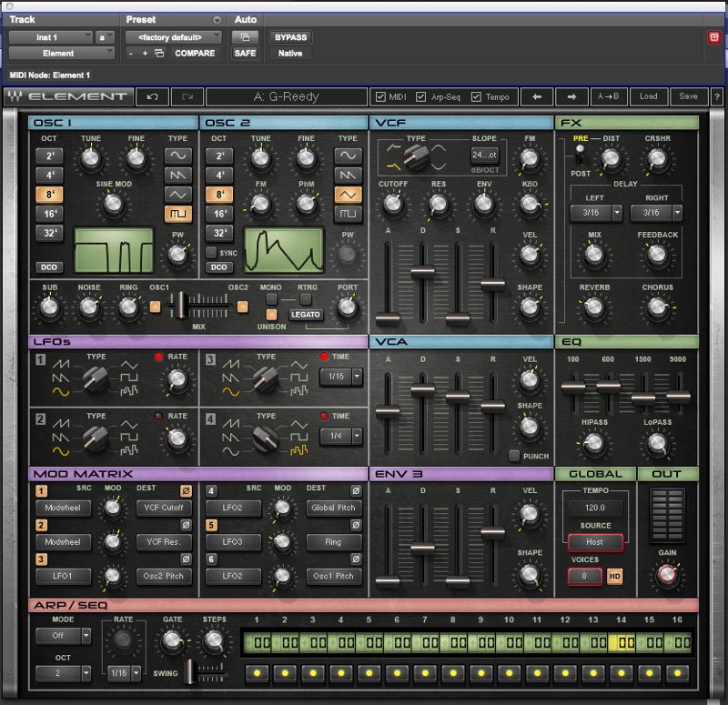Click the SAFE button

(x=245, y=54)
